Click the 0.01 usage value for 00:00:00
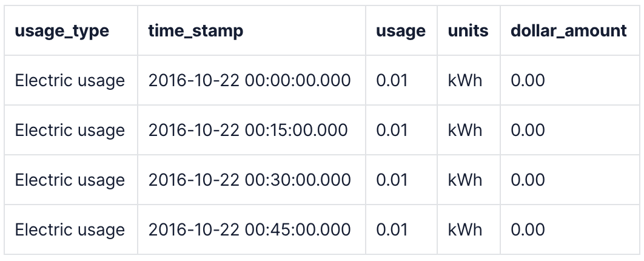Viewport: 644px width, 261px height. pos(392,80)
